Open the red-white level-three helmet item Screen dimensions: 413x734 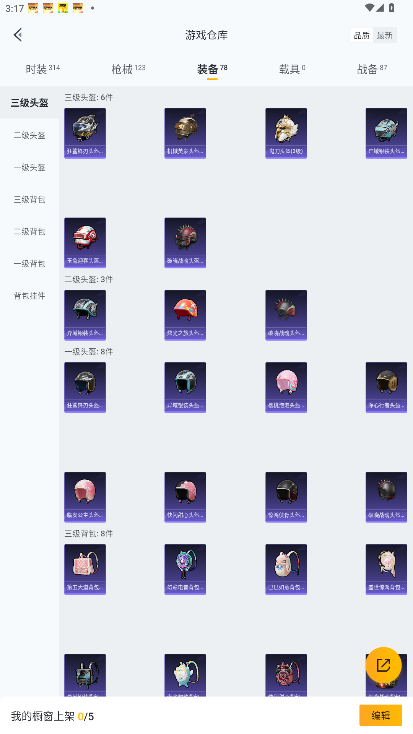point(85,242)
